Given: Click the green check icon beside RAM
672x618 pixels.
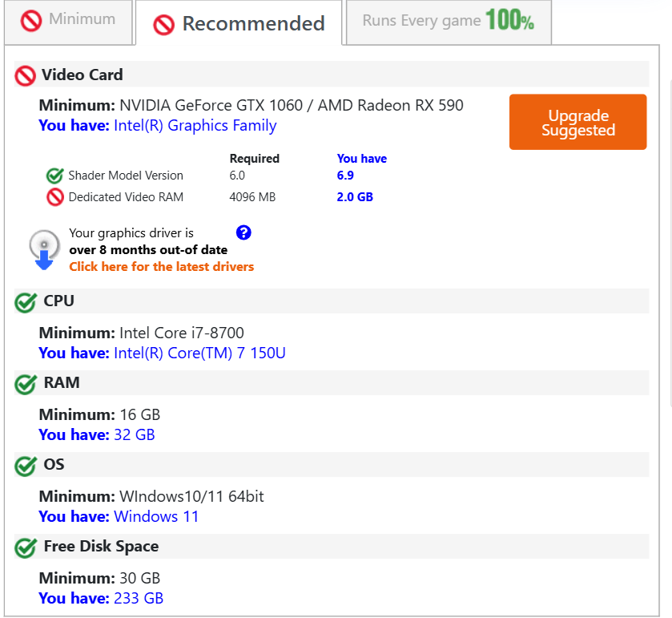Looking at the screenshot, I should [x=26, y=384].
